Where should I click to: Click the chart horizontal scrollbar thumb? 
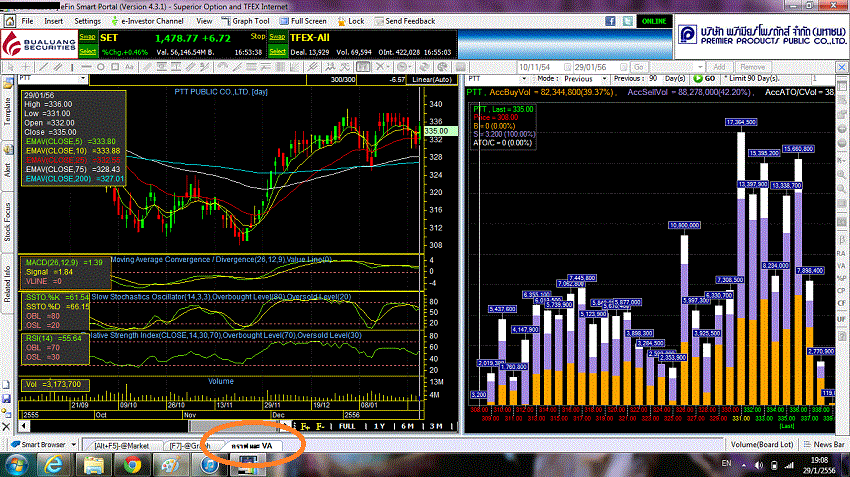(x=235, y=426)
